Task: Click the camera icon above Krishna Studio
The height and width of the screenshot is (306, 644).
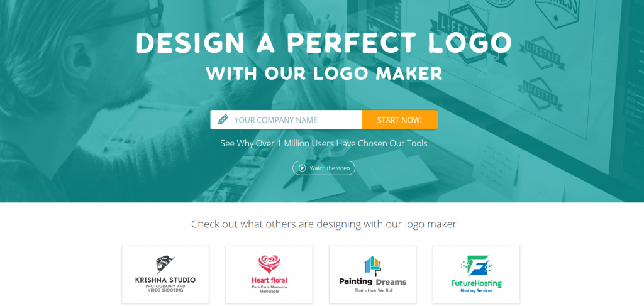Action: pos(165,265)
